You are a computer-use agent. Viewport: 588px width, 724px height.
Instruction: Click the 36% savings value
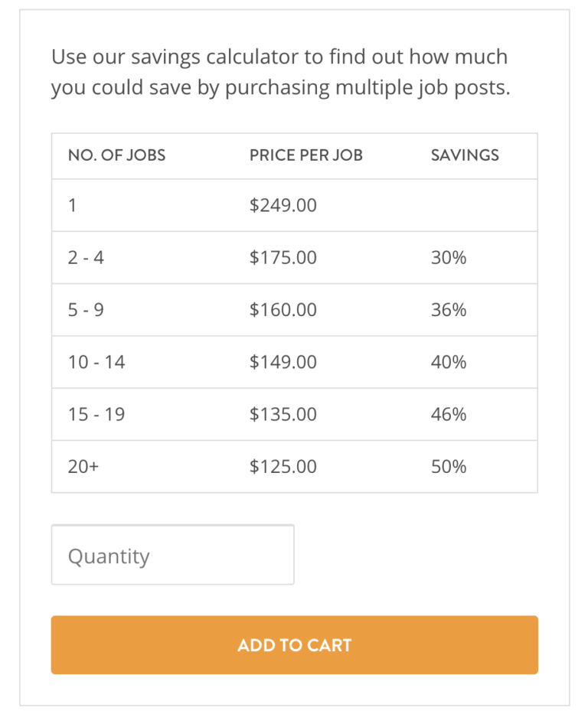point(448,310)
